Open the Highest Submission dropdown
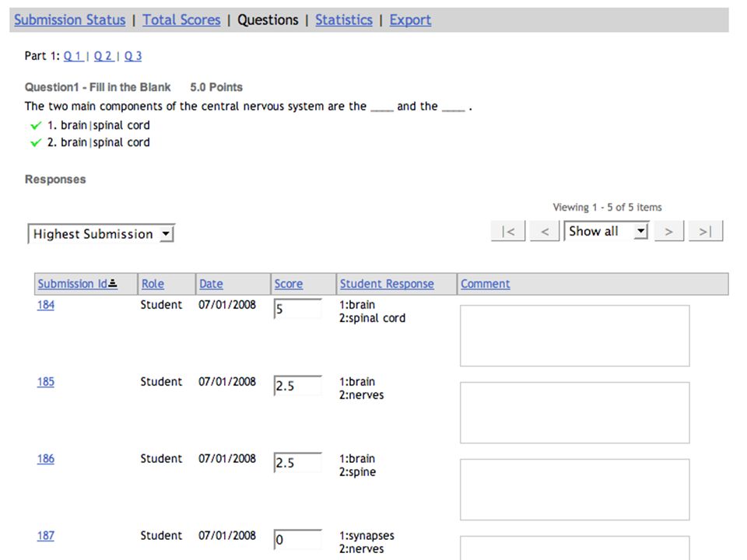 pos(101,234)
